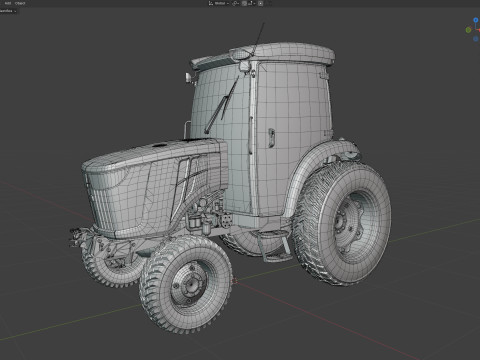480x360 pixels.
Task: Open the Object menu
Action: (x=20, y=3)
